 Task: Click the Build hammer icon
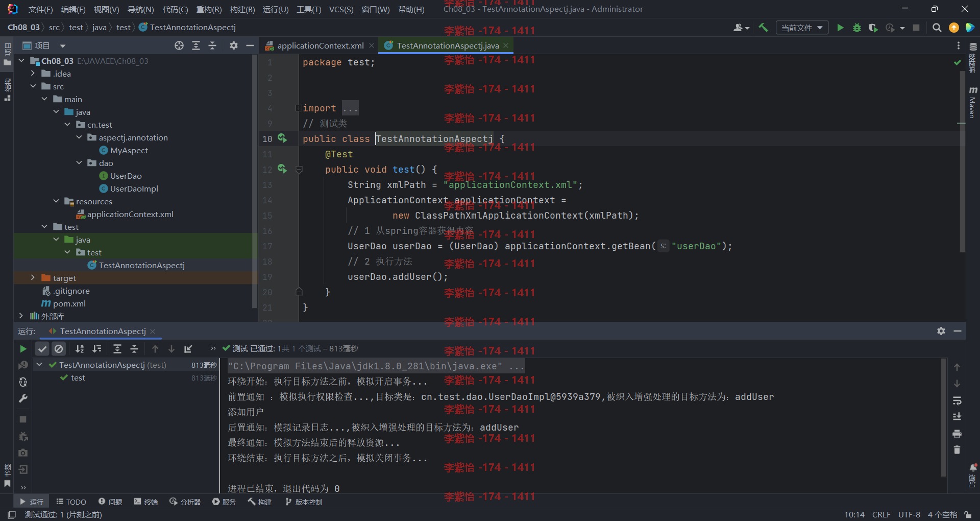coord(763,28)
